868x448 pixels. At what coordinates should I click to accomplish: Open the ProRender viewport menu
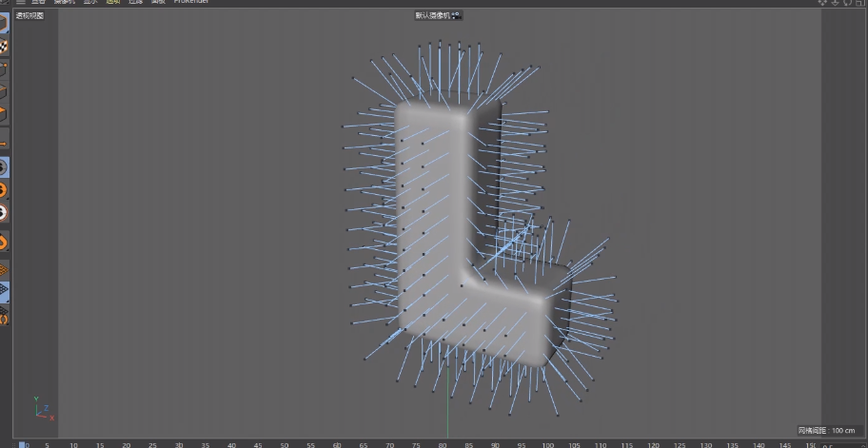[191, 2]
